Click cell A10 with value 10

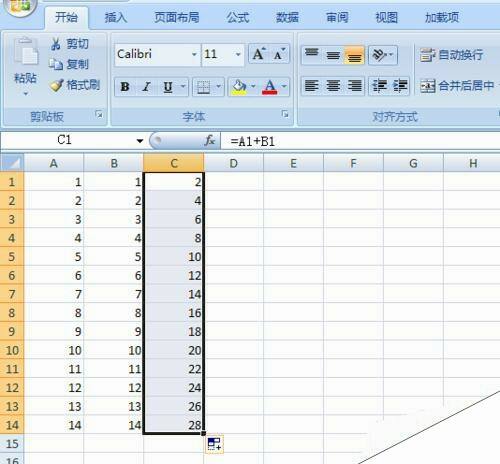[x=54, y=350]
